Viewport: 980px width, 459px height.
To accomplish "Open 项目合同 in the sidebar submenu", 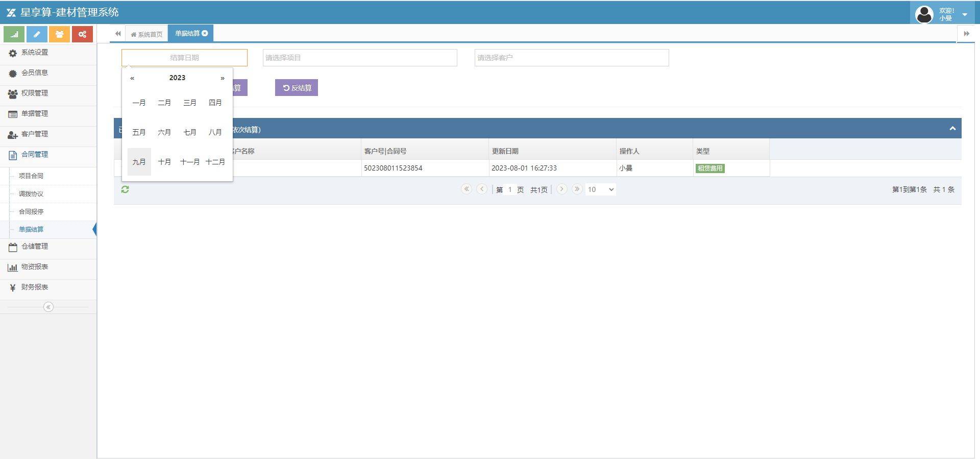I will point(31,176).
